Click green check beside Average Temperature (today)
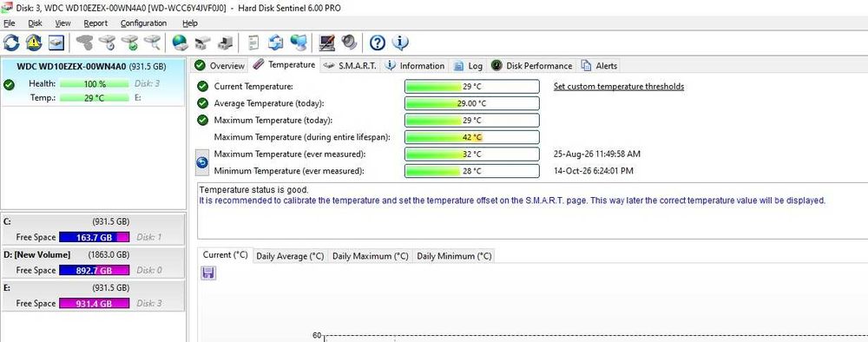Viewport: 868px width, 342px height. pos(202,103)
